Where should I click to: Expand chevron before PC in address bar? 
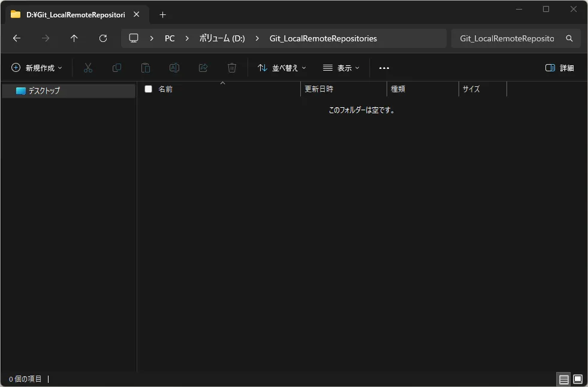[152, 38]
